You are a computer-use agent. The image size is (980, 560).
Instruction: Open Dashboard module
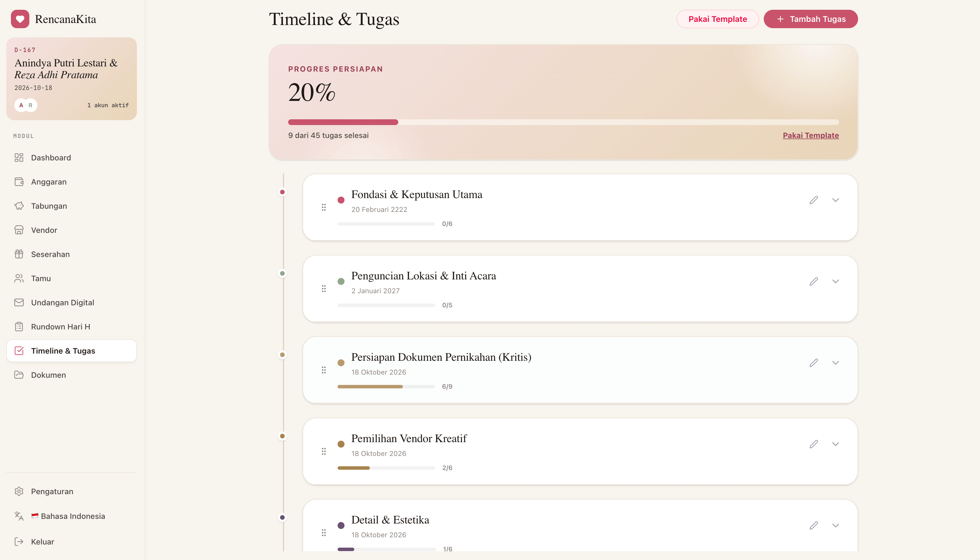72,158
